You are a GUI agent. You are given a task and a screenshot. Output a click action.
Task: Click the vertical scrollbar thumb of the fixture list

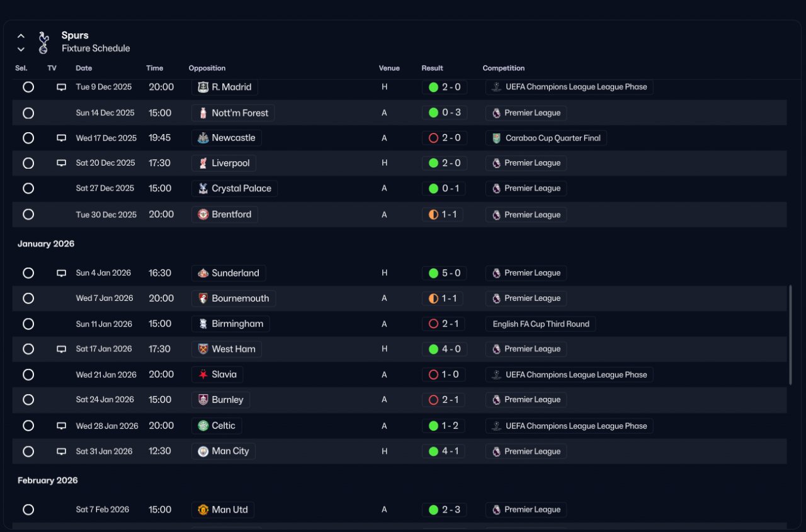pyautogui.click(x=790, y=336)
